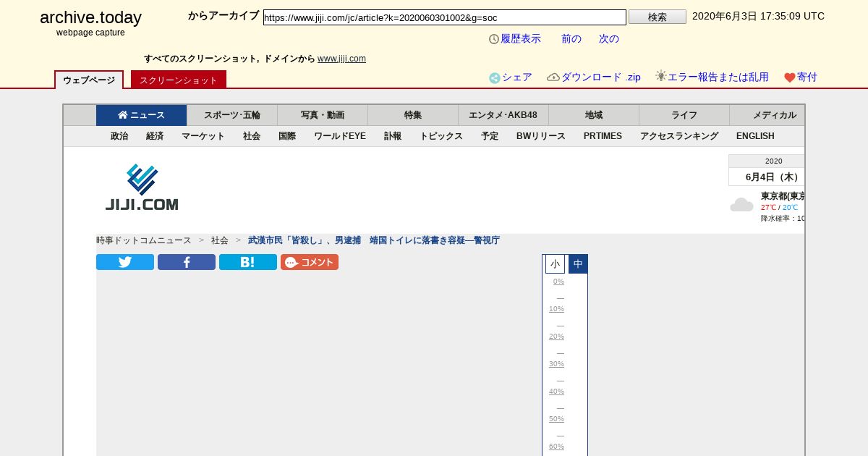Click the archived URL input field

click(444, 17)
